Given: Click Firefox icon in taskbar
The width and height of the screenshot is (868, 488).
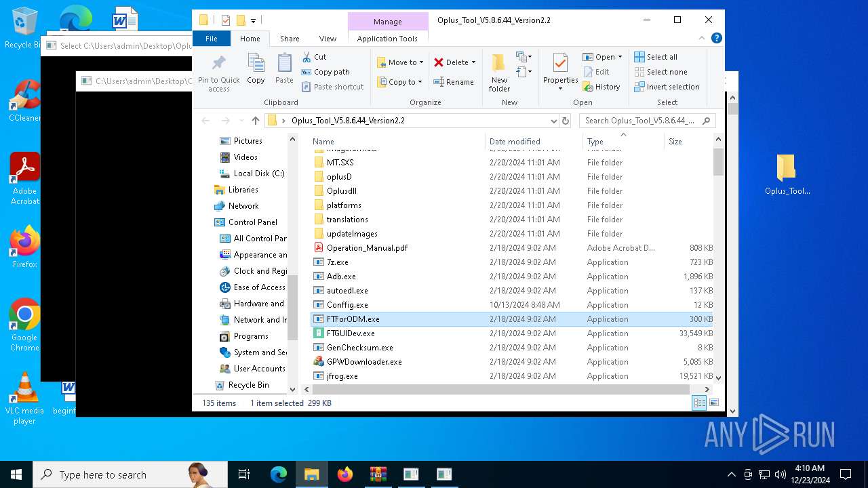Looking at the screenshot, I should [x=344, y=474].
